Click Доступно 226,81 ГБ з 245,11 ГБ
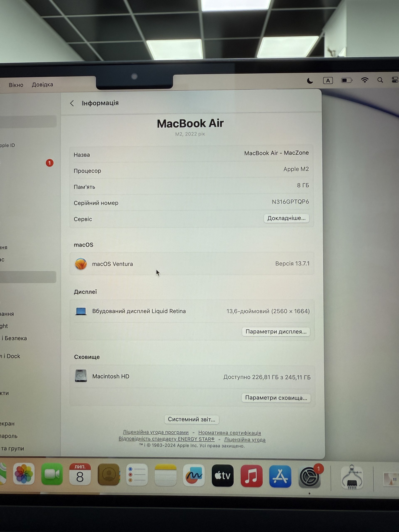The image size is (399, 532). coord(267,377)
